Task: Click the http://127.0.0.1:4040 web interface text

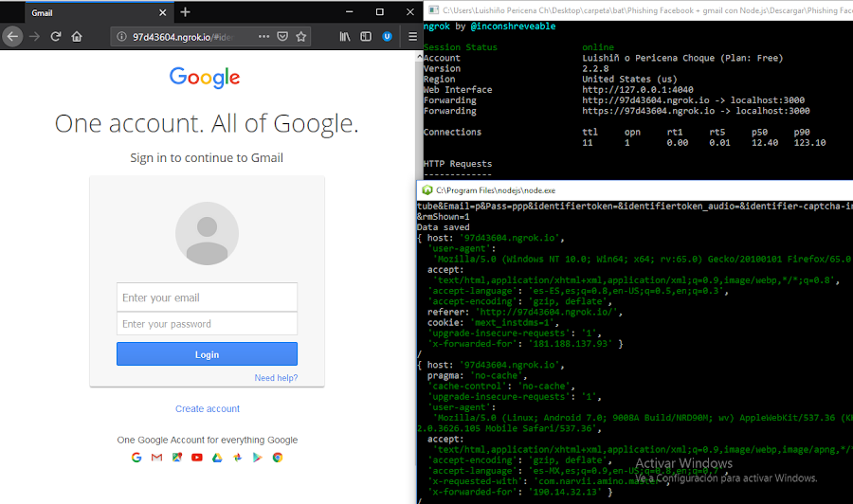Action: [638, 90]
